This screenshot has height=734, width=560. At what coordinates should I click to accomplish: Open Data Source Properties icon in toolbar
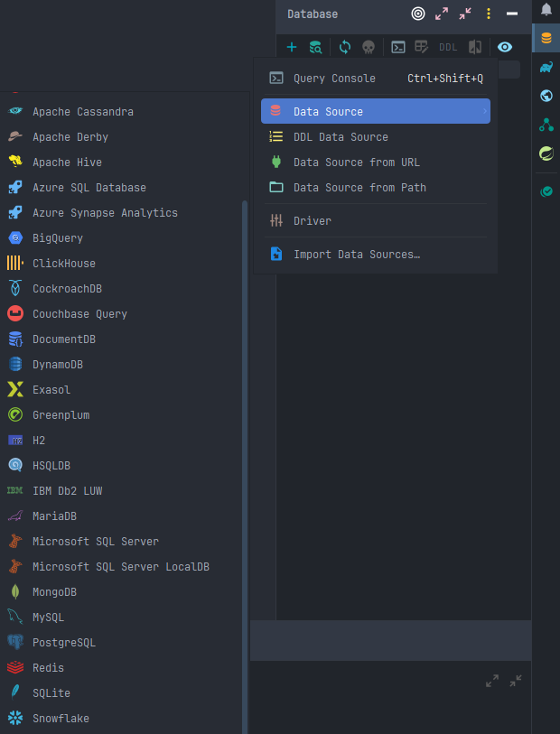click(x=315, y=47)
